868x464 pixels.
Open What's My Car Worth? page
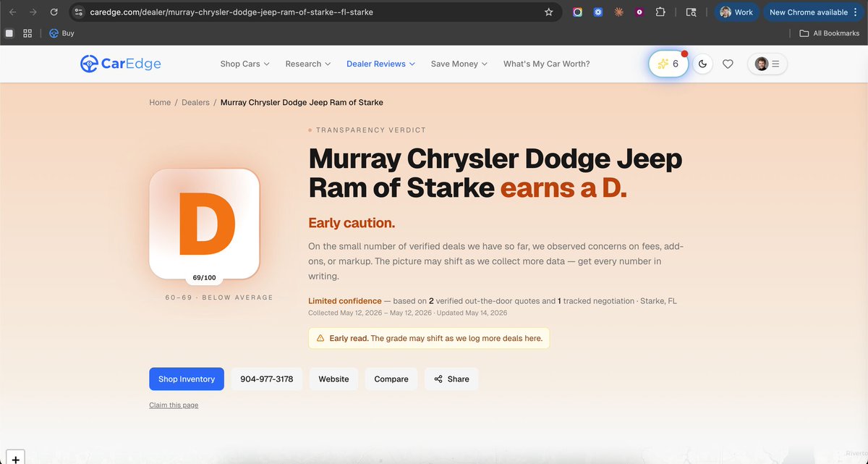tap(547, 64)
